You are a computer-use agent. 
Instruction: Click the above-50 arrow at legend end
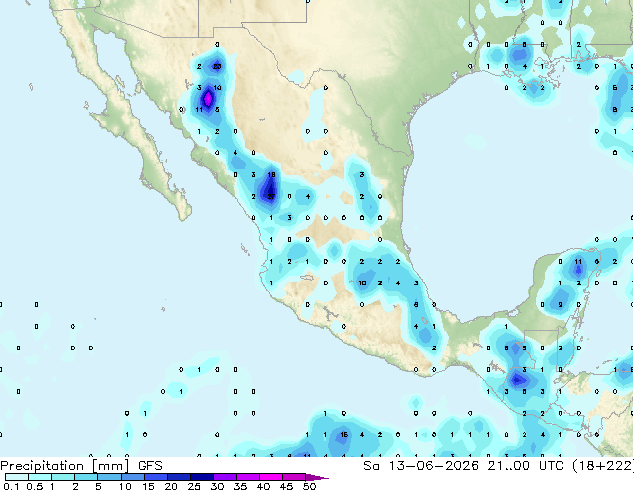[x=317, y=477]
